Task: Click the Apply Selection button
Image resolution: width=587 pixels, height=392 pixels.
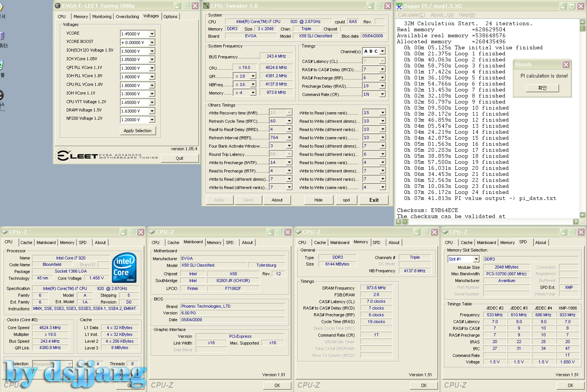Action: 138,131
